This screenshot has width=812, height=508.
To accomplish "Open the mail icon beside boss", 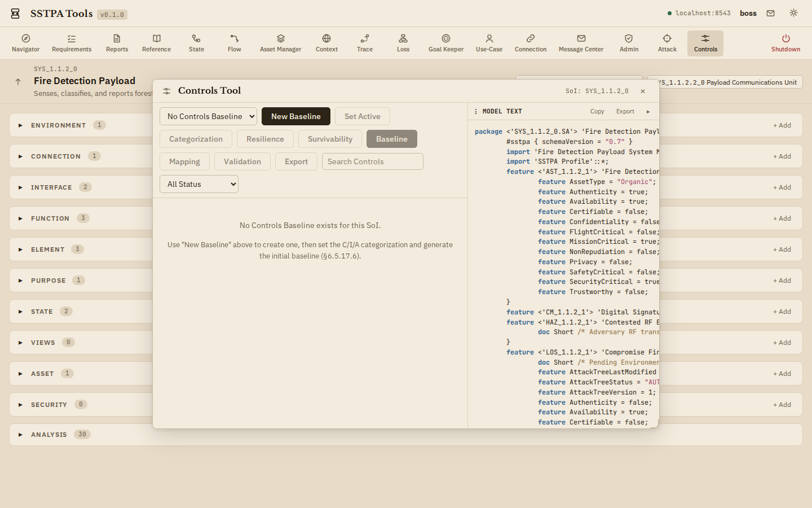I will pyautogui.click(x=770, y=13).
